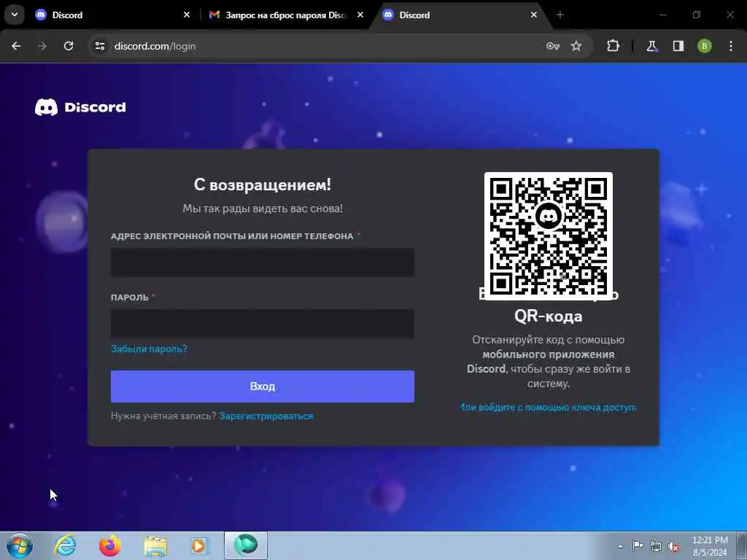Toggle the browser side panel icon
747x560 pixels.
coord(678,46)
